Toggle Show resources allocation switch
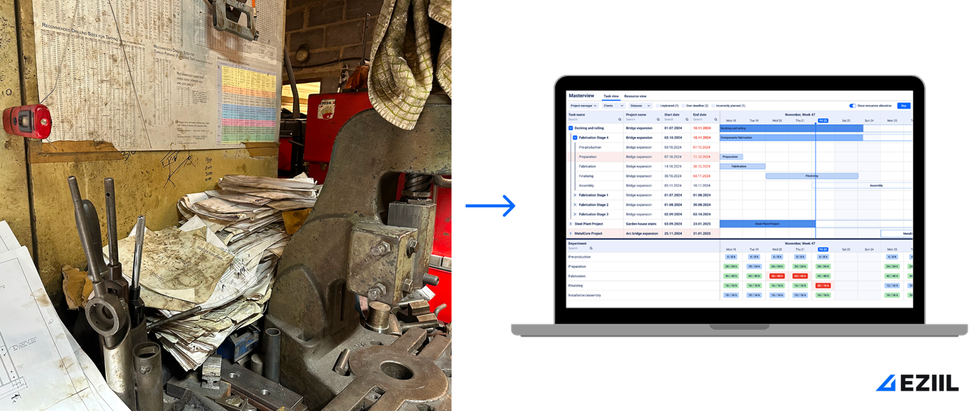The image size is (980, 411). pyautogui.click(x=852, y=106)
